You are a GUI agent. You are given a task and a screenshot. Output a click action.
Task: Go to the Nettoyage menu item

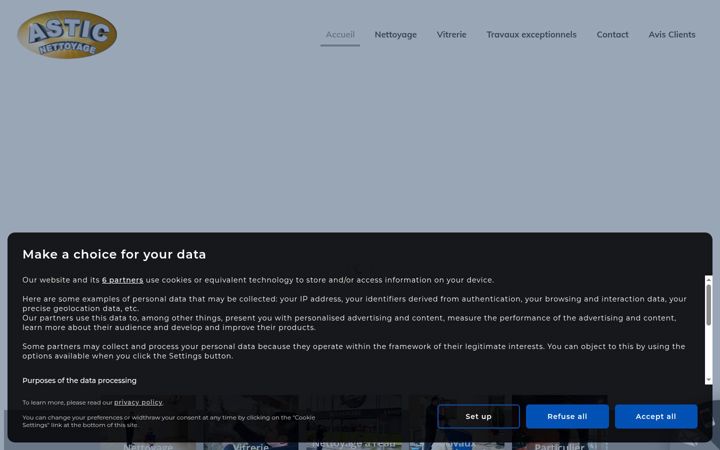[x=395, y=34]
